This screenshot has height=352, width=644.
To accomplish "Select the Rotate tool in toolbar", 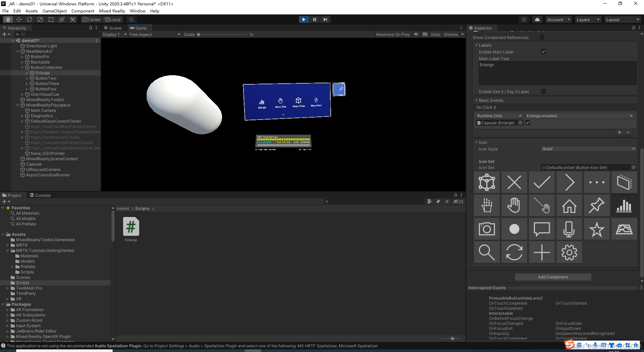I will [30, 19].
